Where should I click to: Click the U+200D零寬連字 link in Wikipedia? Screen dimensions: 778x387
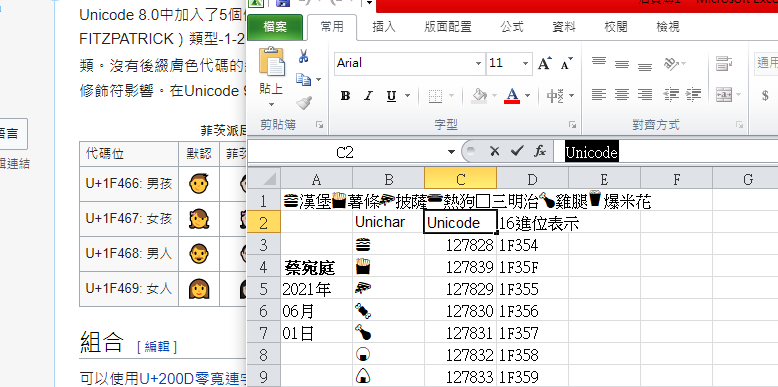(x=193, y=379)
